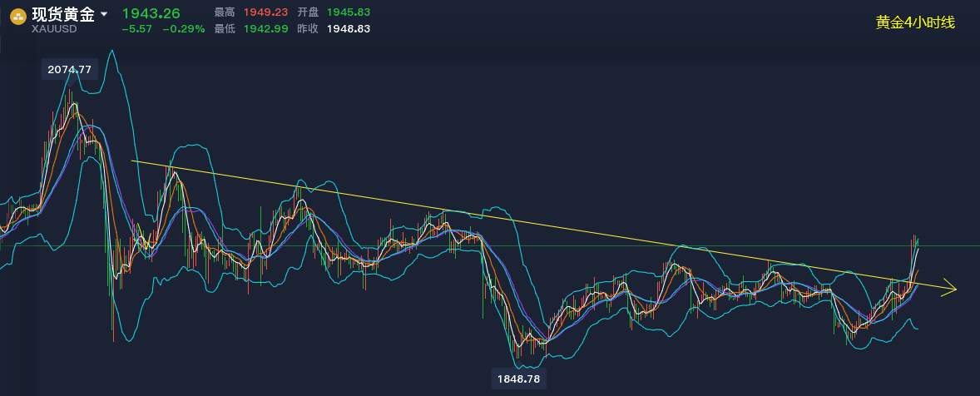Click the 开盘 label
This screenshot has height=396, width=980.
point(308,12)
